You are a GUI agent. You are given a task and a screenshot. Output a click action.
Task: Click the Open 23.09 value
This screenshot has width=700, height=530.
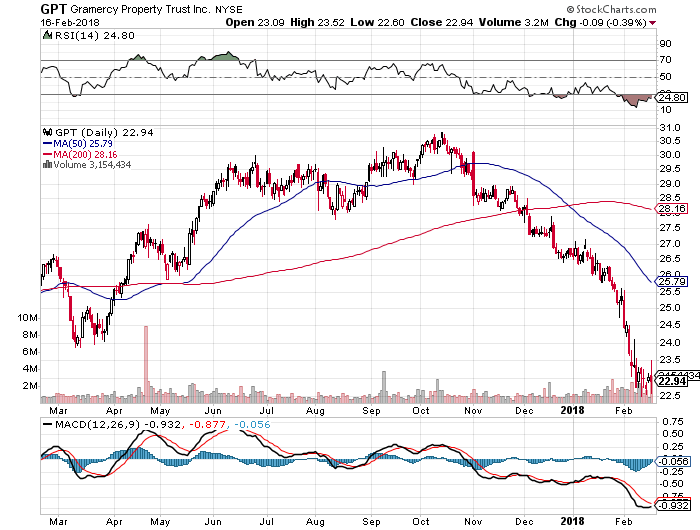pyautogui.click(x=255, y=22)
